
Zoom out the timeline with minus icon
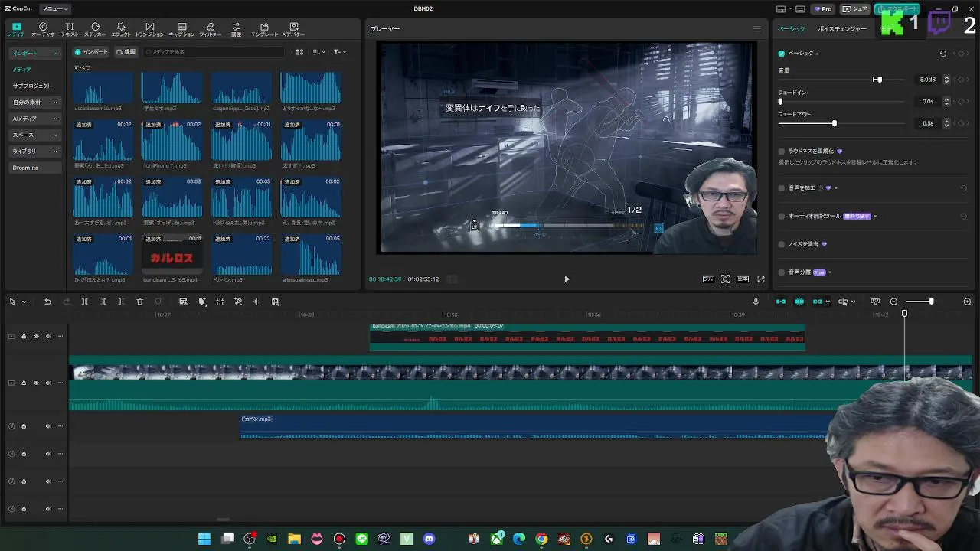pyautogui.click(x=893, y=302)
